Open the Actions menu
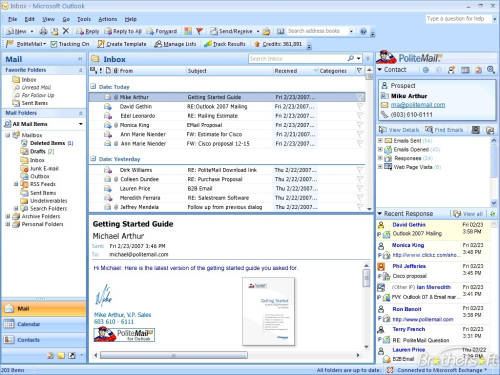Viewport: 500px width, 375px height. 108,19
